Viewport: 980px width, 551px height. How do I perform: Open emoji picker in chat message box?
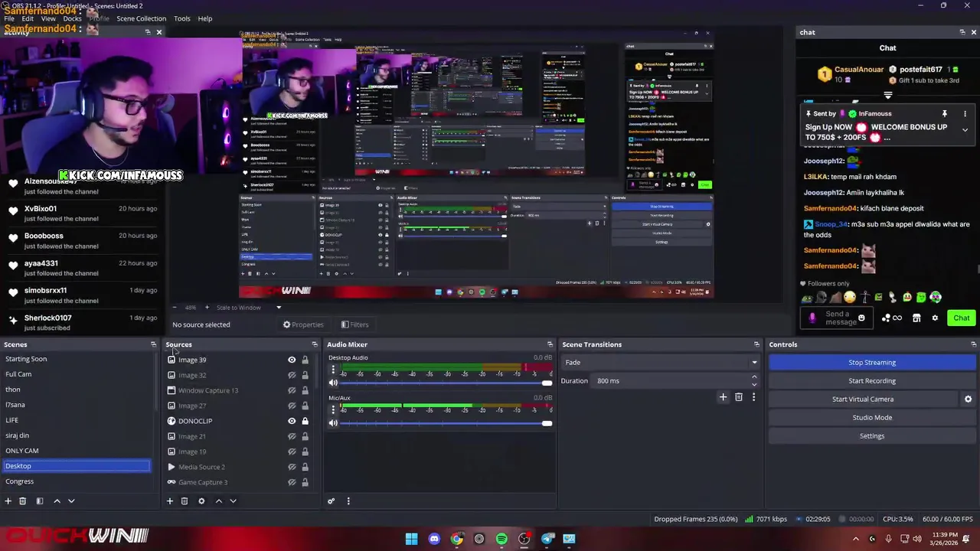[x=861, y=318]
